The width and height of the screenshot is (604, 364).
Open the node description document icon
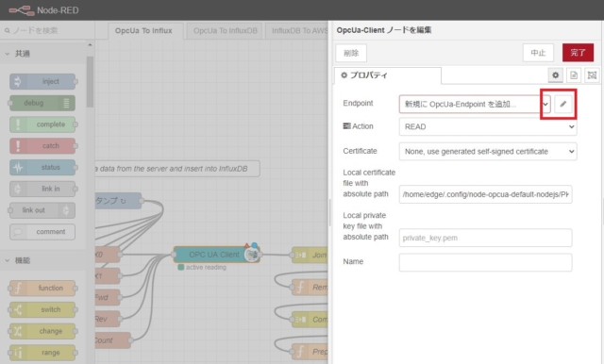[x=574, y=75]
